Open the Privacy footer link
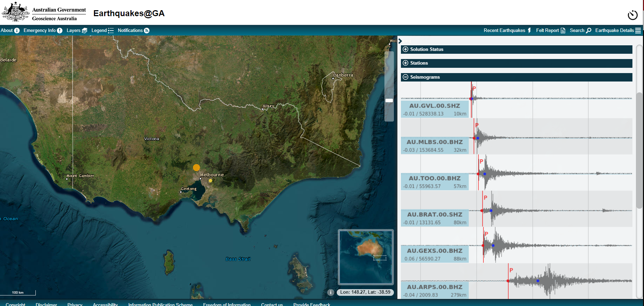 tap(75, 304)
